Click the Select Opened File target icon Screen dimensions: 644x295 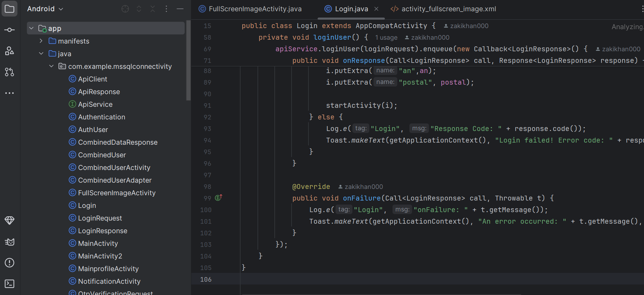125,9
